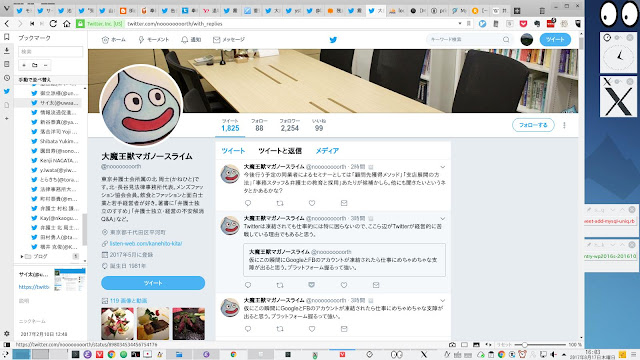Open profile more options three-dot menu
640x360 pixels.
click(564, 125)
